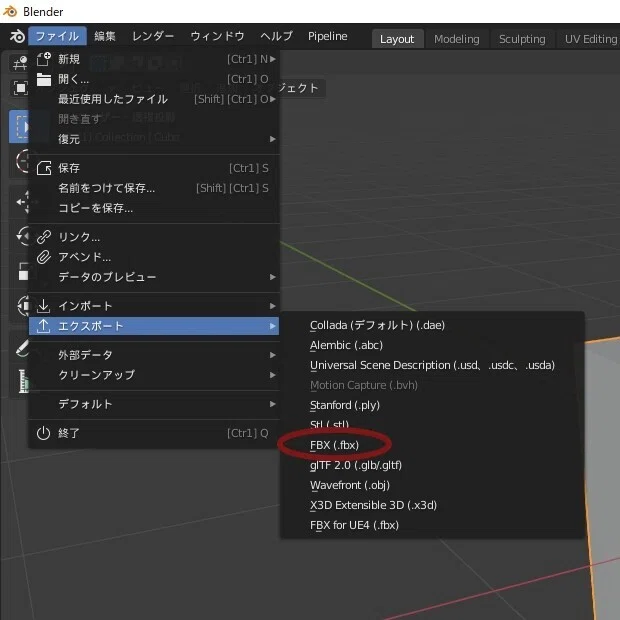Export as FBX for UE4 (.fbx)

[x=432, y=525]
